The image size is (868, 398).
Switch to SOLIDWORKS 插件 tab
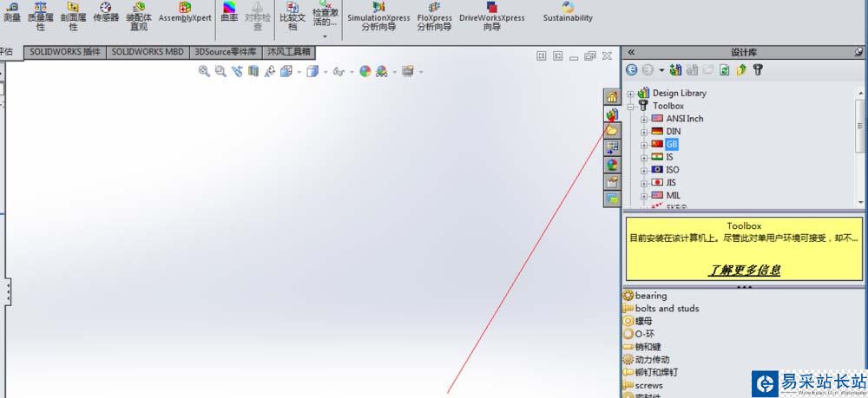(x=65, y=52)
